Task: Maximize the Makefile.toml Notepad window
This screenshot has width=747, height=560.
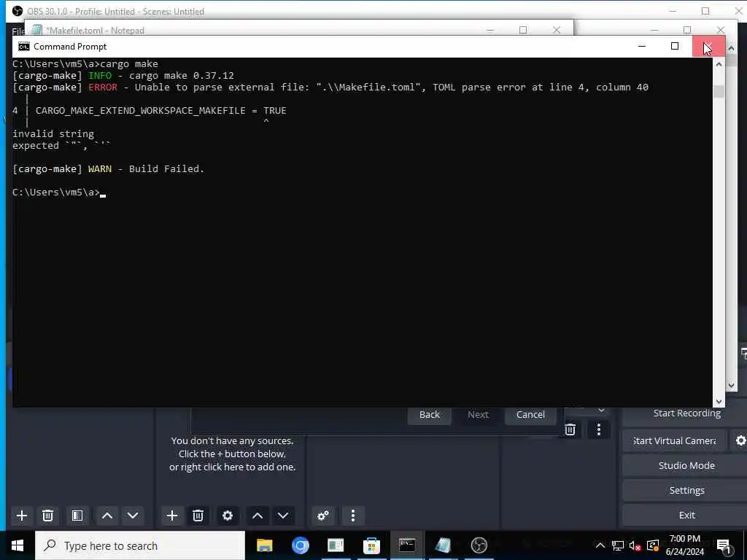Action: (x=523, y=30)
